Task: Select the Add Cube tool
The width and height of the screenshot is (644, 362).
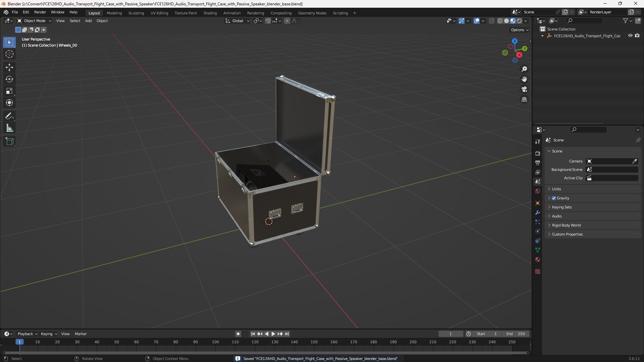Action: (9, 141)
